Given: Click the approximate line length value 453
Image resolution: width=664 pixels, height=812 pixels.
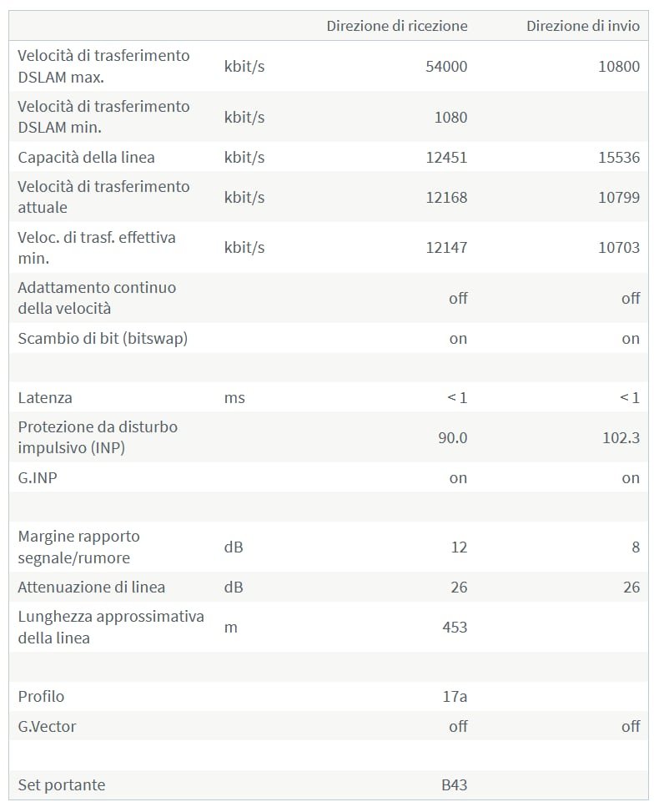Looking at the screenshot, I should pos(455,627).
